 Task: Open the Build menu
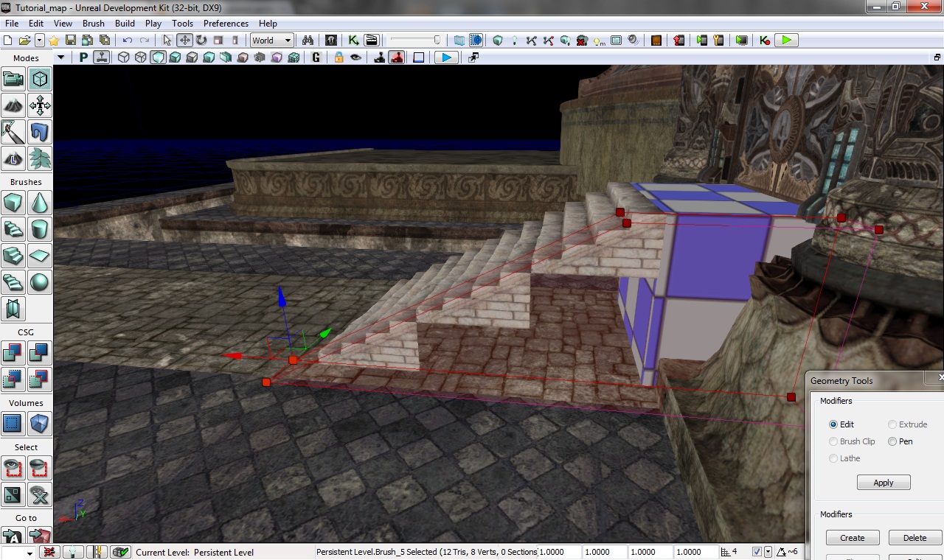(x=125, y=24)
